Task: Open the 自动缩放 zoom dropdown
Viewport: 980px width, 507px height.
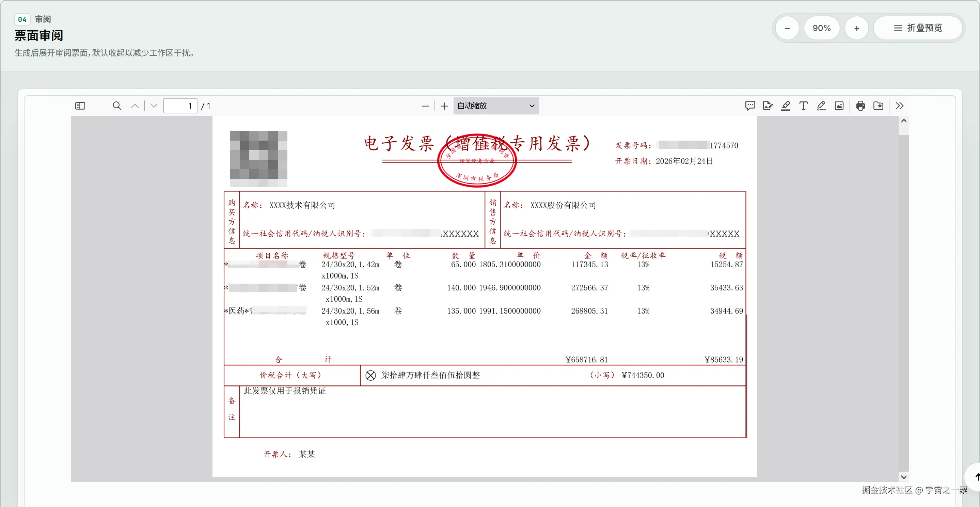Action: pyautogui.click(x=496, y=106)
